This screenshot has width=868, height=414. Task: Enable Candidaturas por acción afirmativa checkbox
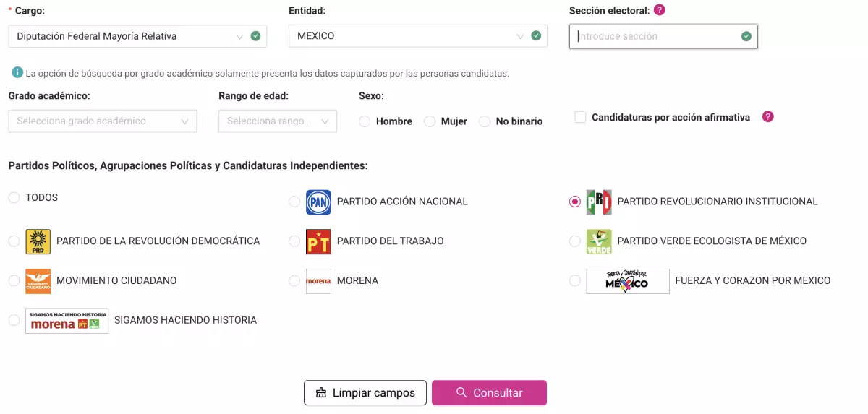click(580, 117)
